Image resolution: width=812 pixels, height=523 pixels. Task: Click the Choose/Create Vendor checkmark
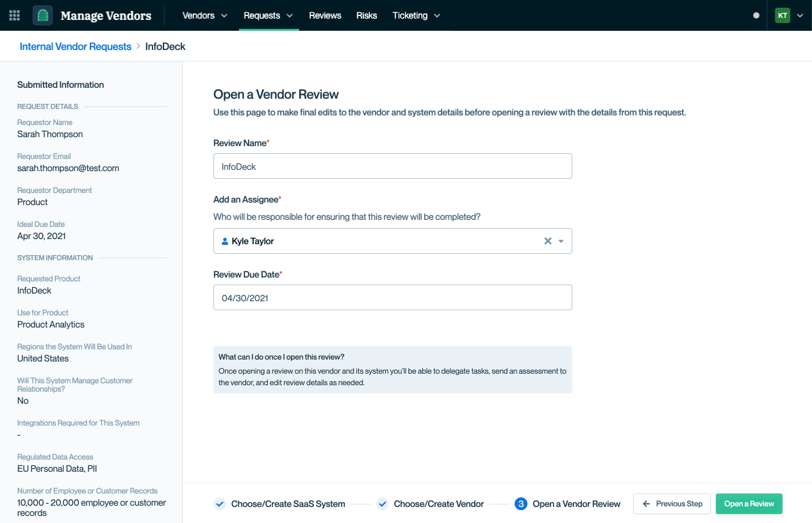click(382, 504)
